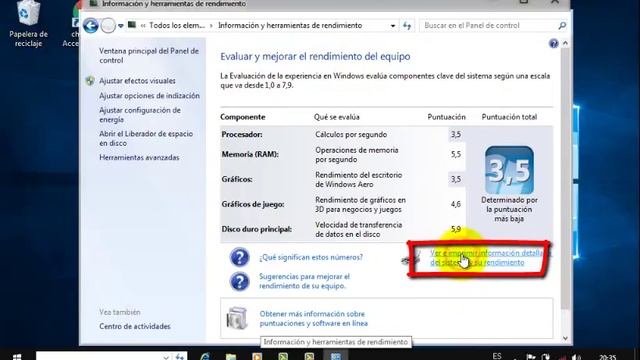Open the recent pages dropdown arrow

(x=120, y=26)
